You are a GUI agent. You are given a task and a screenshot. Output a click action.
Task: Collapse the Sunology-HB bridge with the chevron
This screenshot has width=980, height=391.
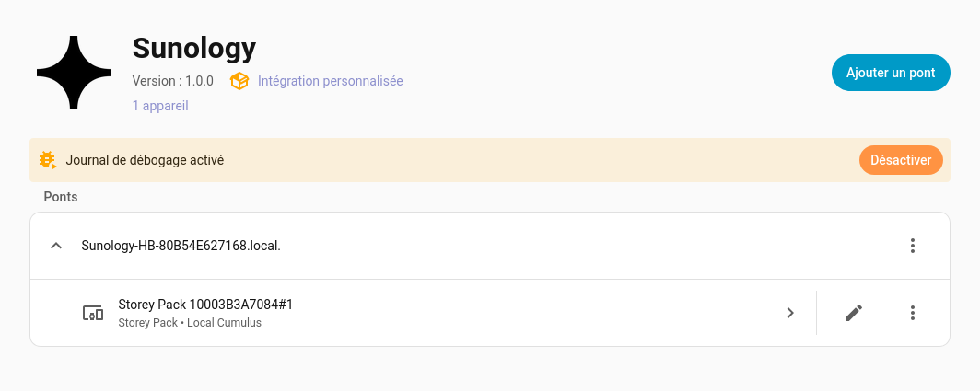click(56, 246)
